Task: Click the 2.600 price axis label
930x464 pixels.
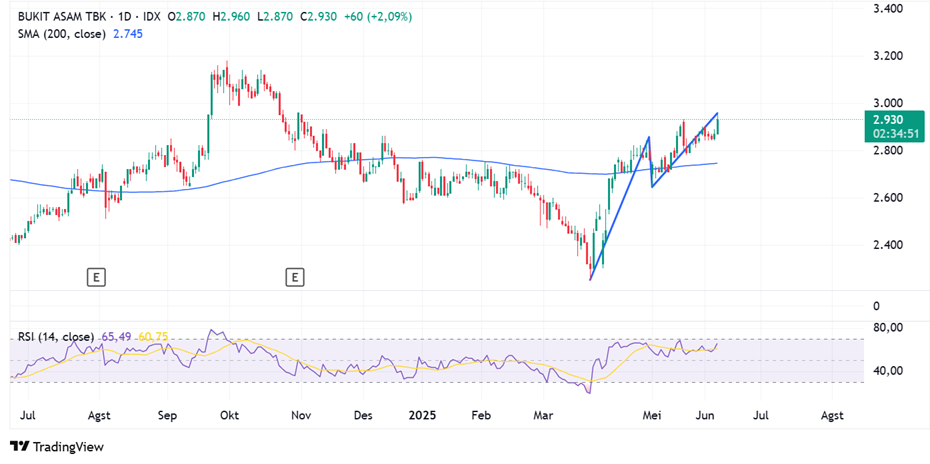Action: click(887, 198)
